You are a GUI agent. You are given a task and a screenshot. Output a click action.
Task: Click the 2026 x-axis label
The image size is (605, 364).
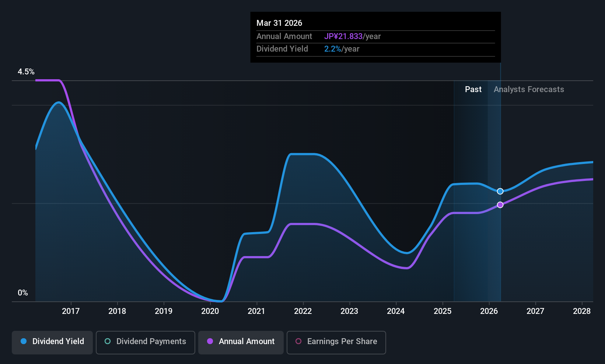pyautogui.click(x=489, y=311)
